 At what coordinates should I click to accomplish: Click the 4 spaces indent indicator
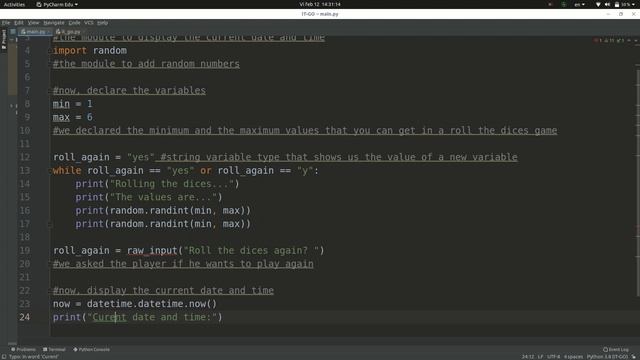point(573,357)
